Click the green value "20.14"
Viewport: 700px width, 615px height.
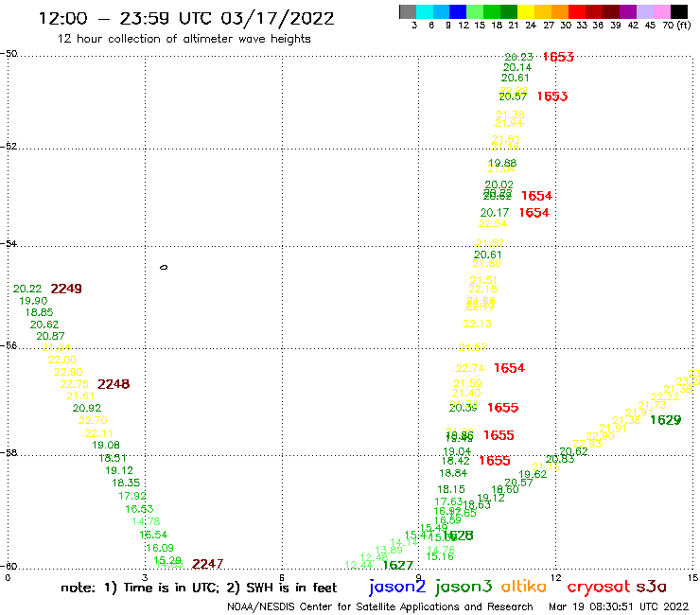click(x=517, y=68)
